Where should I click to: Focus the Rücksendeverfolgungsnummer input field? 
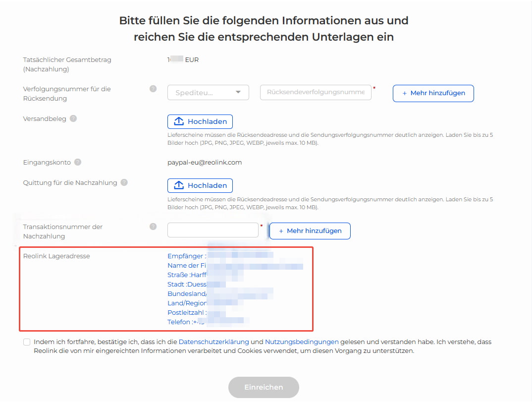coord(316,92)
